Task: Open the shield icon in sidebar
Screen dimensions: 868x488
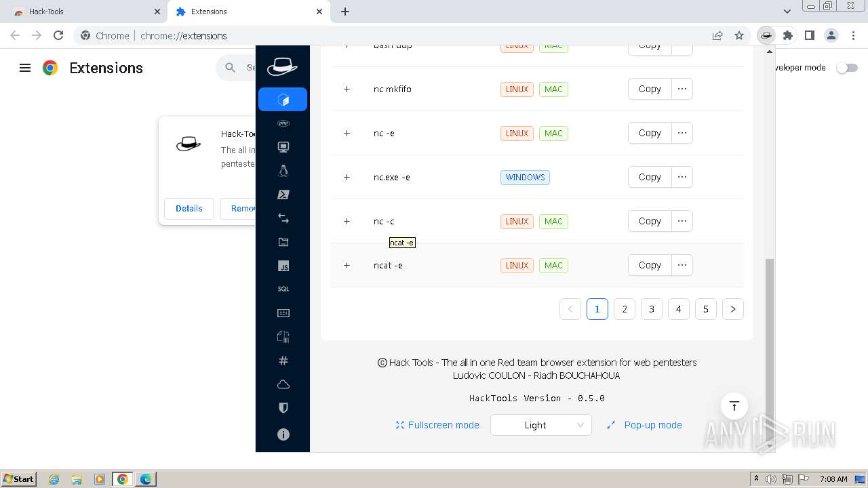Action: [x=283, y=408]
